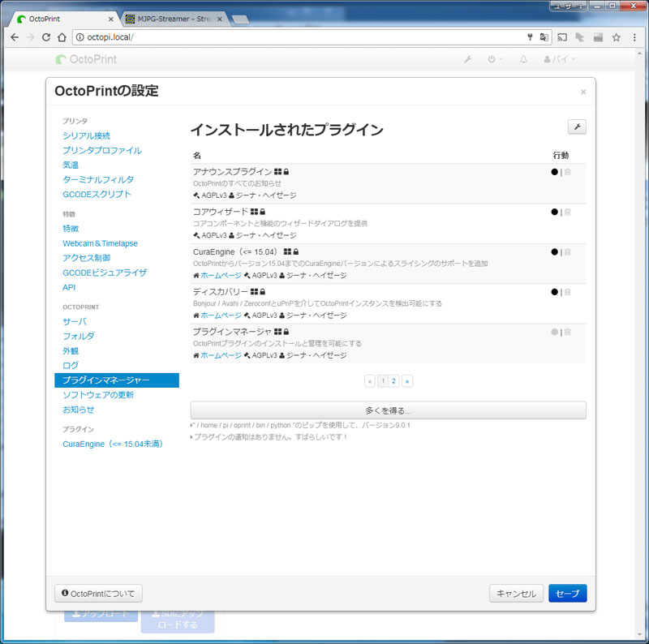This screenshot has height=644, width=649.
Task: Open サーバ settings section
Action: click(x=75, y=322)
